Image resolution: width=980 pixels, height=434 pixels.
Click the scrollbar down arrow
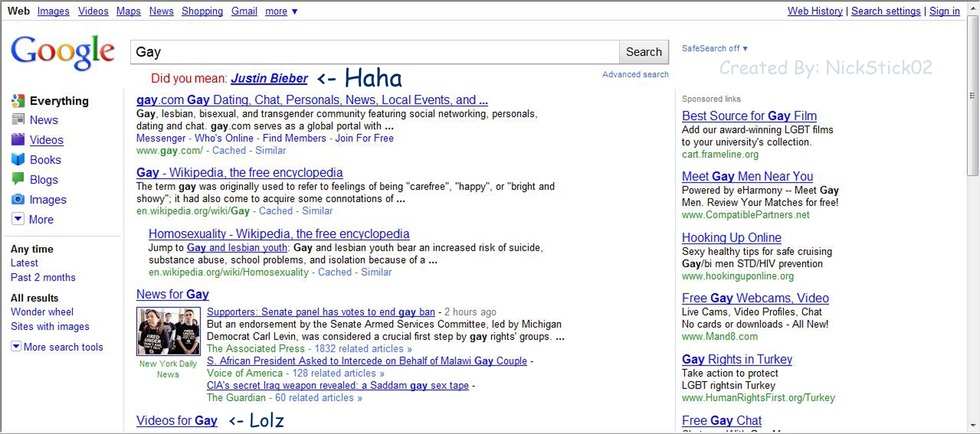(973, 425)
